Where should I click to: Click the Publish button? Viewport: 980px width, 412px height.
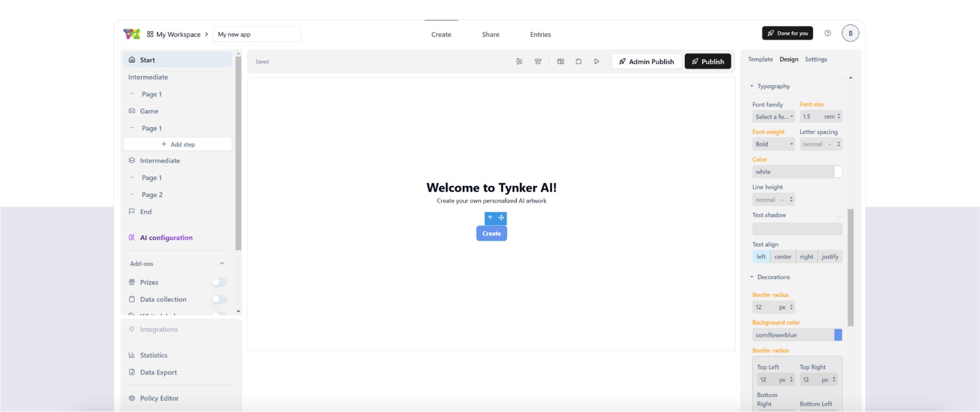pos(708,62)
